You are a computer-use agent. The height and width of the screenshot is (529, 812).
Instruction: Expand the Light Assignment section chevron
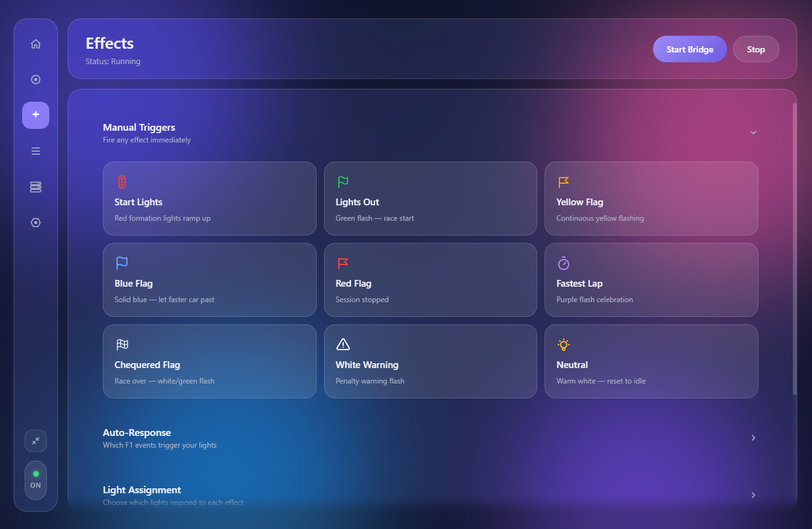(753, 495)
